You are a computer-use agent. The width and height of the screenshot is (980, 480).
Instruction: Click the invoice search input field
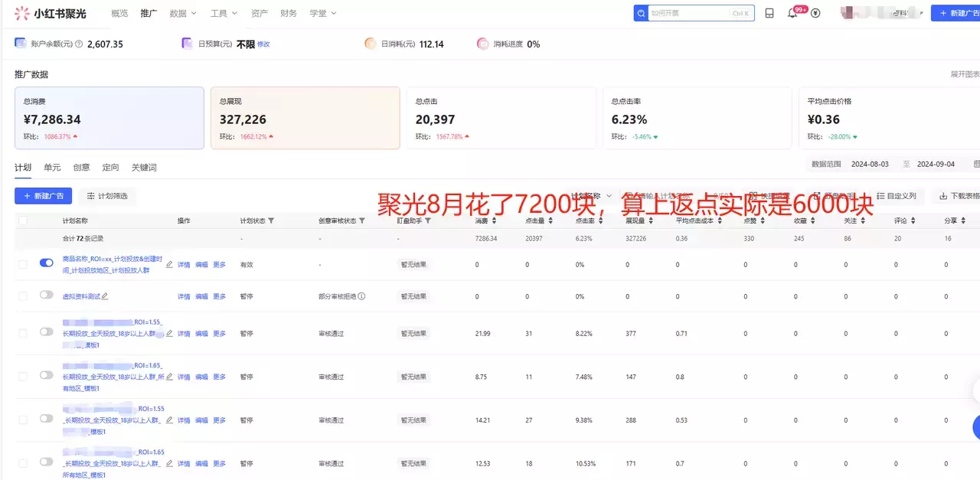(693, 12)
